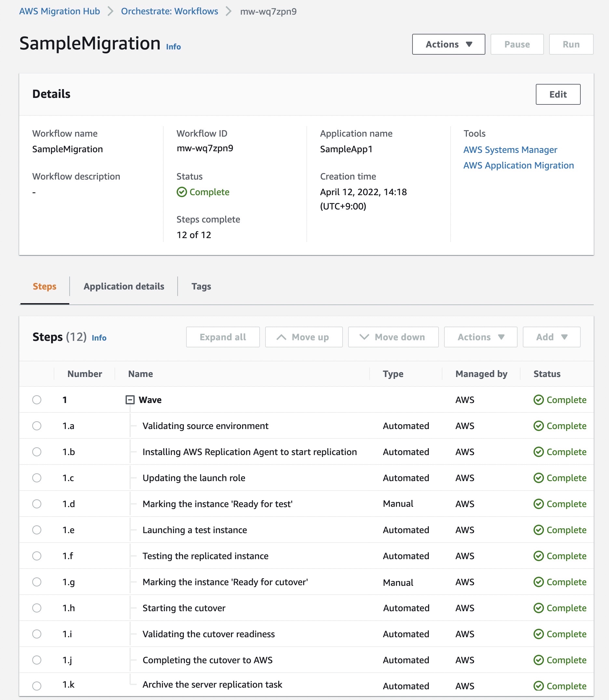Click Move up button
Image resolution: width=609 pixels, height=700 pixels.
pyautogui.click(x=304, y=337)
